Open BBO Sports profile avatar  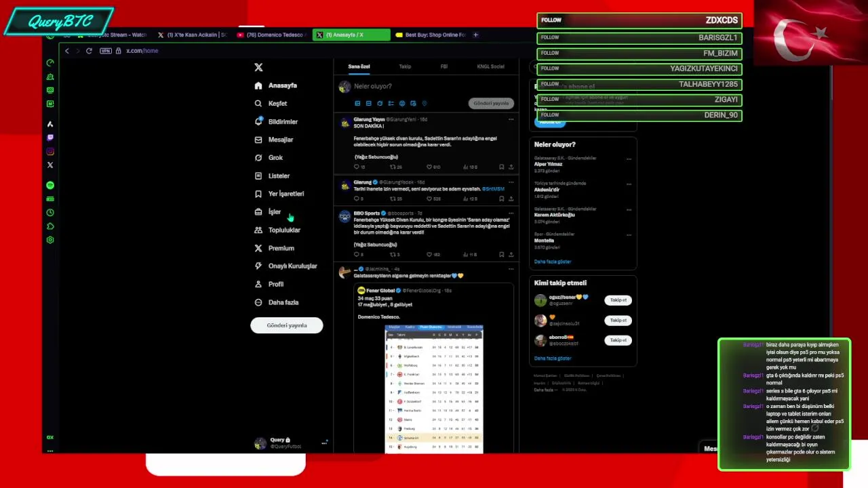pyautogui.click(x=344, y=216)
